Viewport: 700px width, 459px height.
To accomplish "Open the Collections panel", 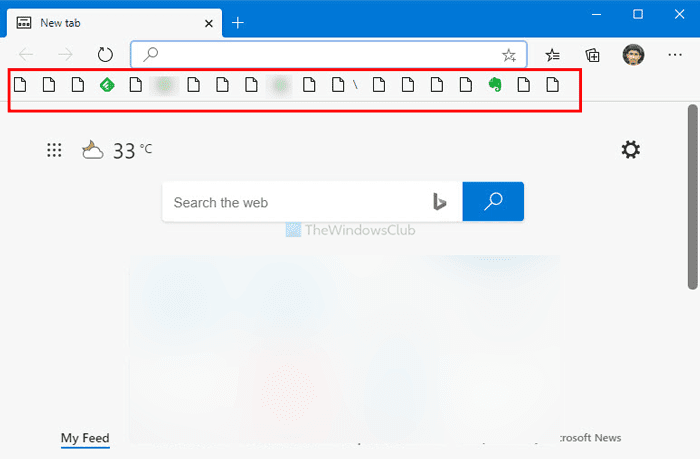I will pos(592,55).
